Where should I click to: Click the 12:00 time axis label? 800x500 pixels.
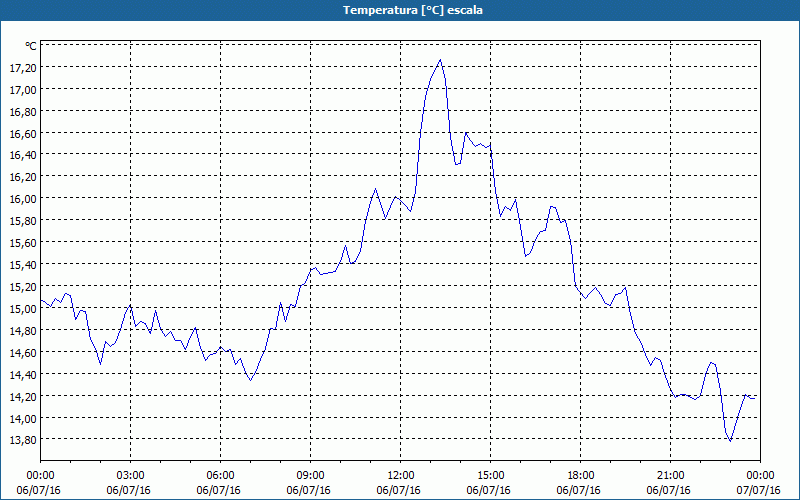(401, 476)
